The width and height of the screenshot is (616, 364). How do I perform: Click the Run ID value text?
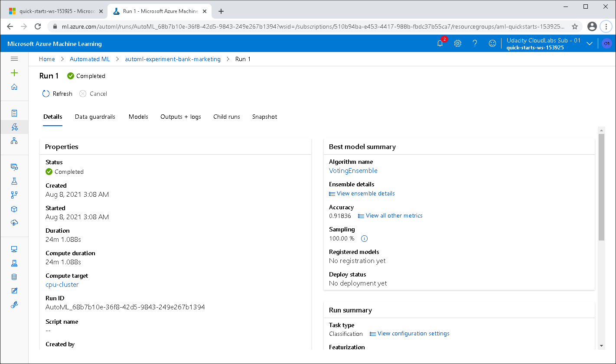125,307
